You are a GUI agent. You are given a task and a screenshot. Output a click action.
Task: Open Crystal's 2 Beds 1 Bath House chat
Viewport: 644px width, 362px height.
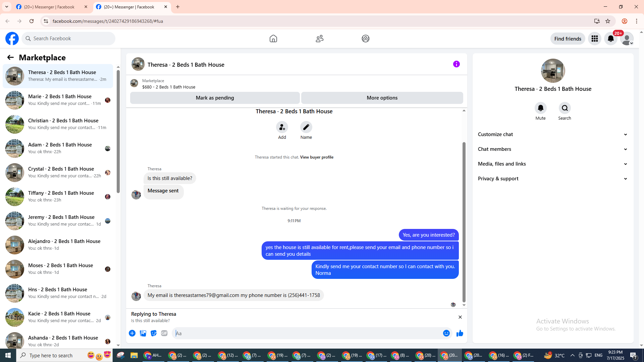pos(58,173)
